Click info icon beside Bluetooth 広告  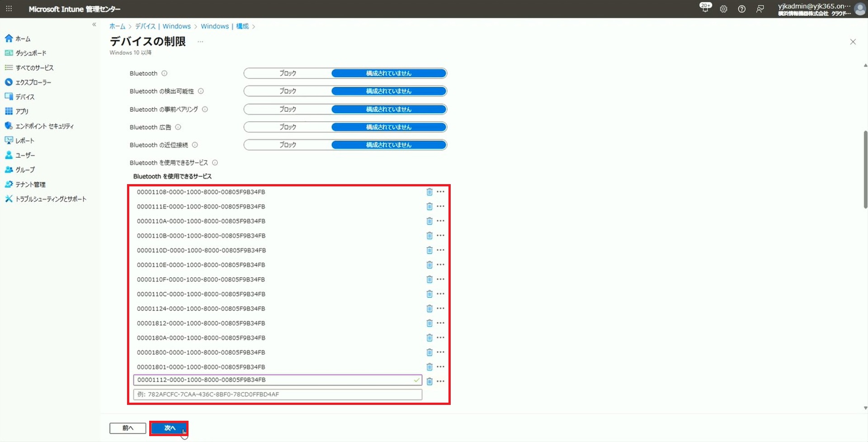pyautogui.click(x=178, y=127)
